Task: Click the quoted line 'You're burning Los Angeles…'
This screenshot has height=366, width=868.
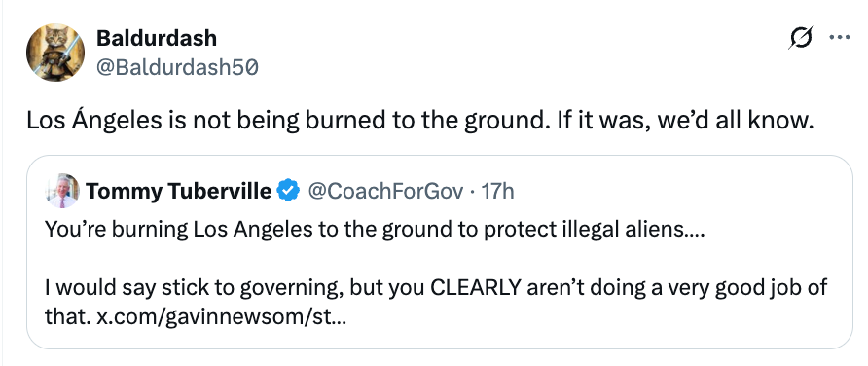Action: [375, 229]
